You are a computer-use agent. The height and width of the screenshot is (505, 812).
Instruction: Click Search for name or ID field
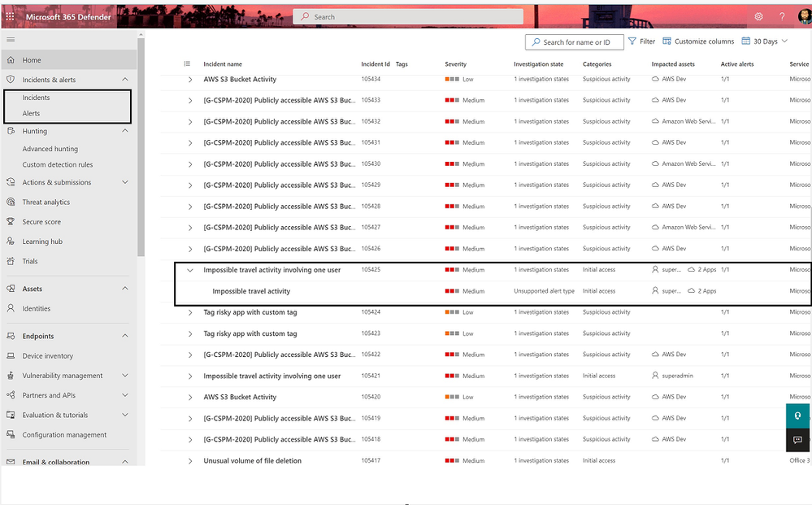coord(575,42)
